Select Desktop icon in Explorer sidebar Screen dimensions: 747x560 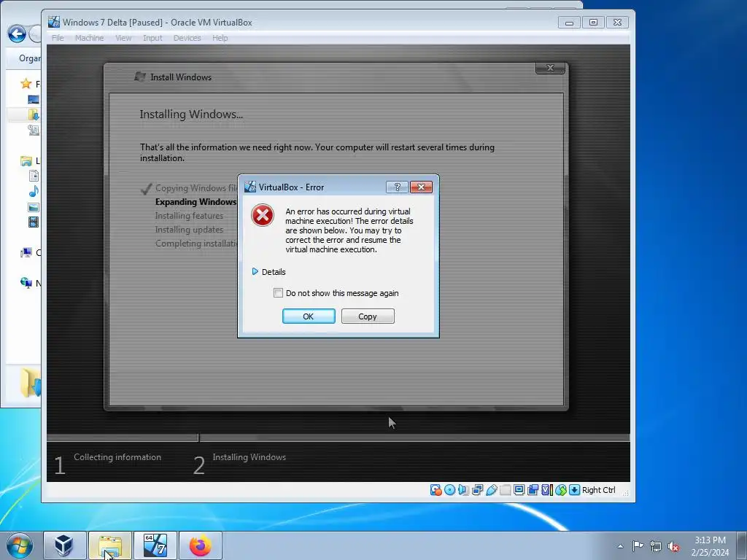tap(34, 99)
